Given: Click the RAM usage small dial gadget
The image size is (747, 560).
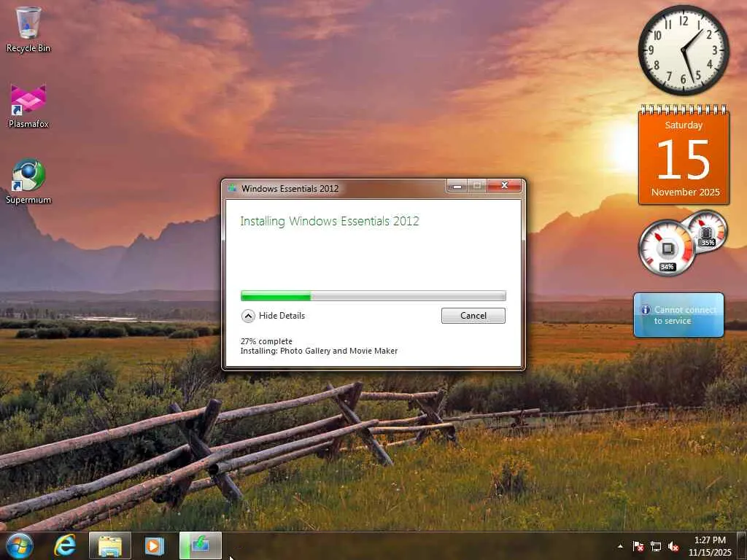Looking at the screenshot, I should (x=708, y=231).
